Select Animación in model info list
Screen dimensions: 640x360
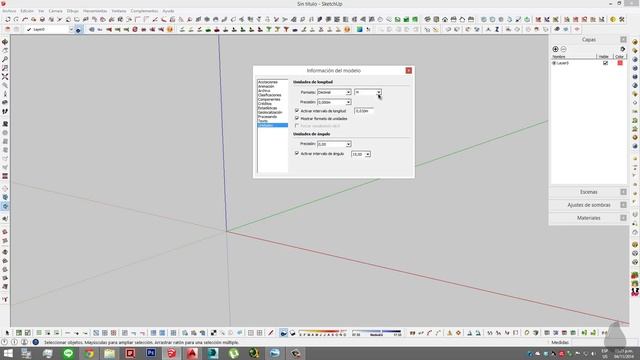point(266,87)
